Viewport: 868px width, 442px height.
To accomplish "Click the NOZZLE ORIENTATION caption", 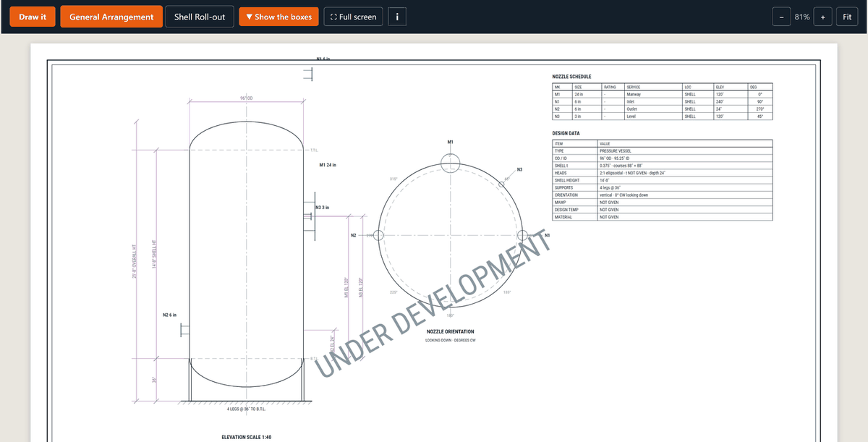I will (451, 331).
